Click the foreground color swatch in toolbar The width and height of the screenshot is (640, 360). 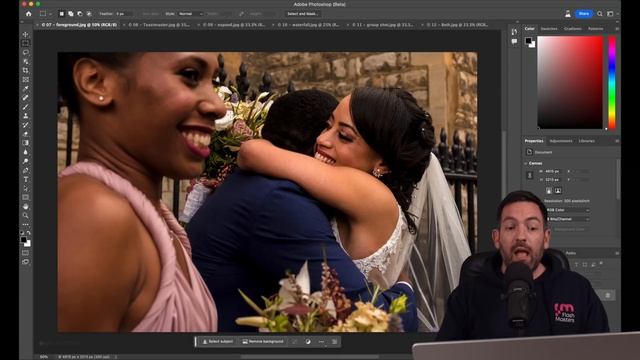pyautogui.click(x=24, y=240)
